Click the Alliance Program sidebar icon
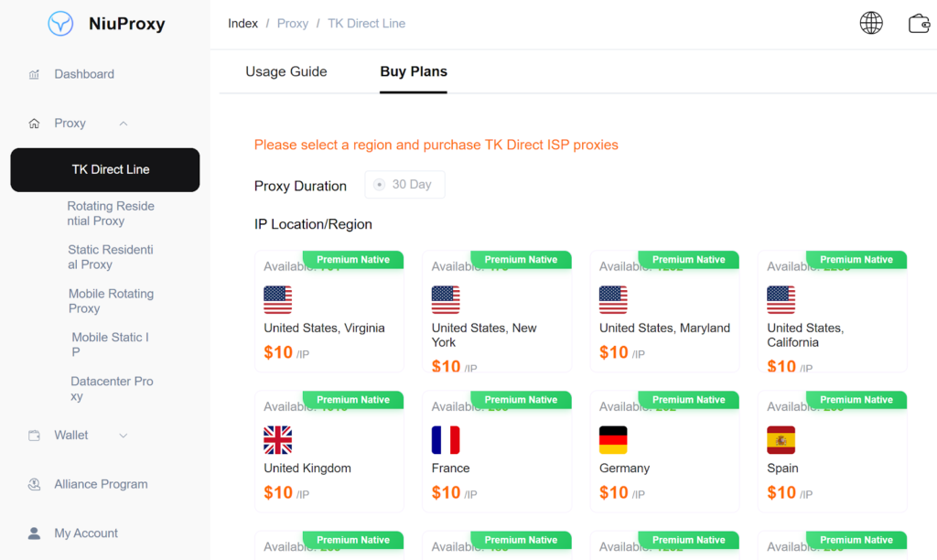The image size is (937, 560). (35, 484)
